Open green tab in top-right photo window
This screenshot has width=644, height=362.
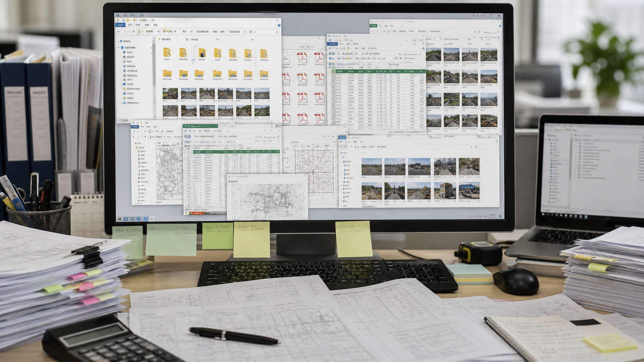(373, 26)
